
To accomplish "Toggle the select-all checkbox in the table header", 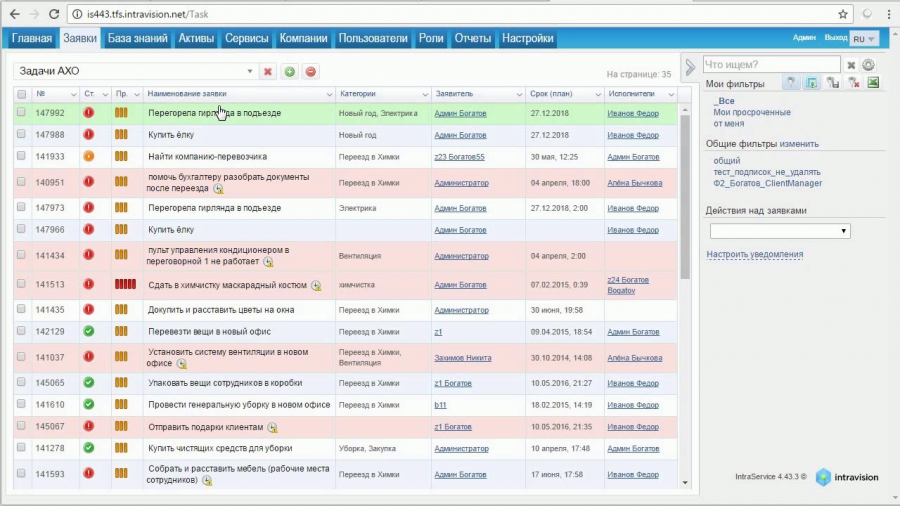I will 21,94.
